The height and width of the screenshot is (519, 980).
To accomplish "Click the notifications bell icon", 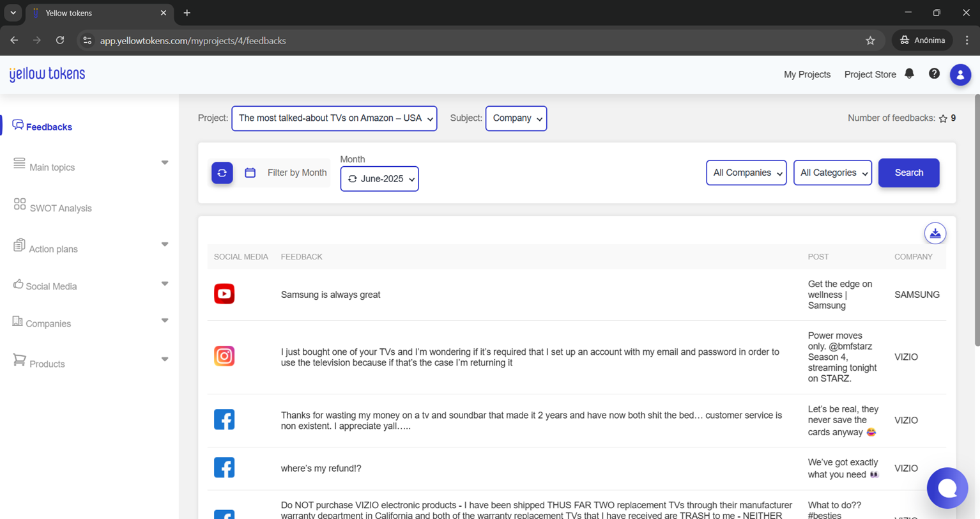I will point(909,74).
